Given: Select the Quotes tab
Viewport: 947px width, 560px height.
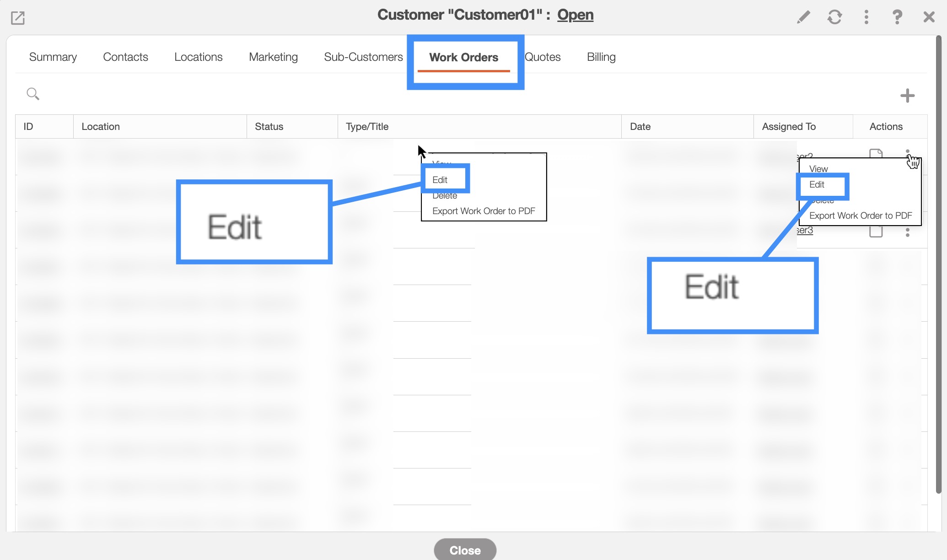Looking at the screenshot, I should [x=543, y=57].
